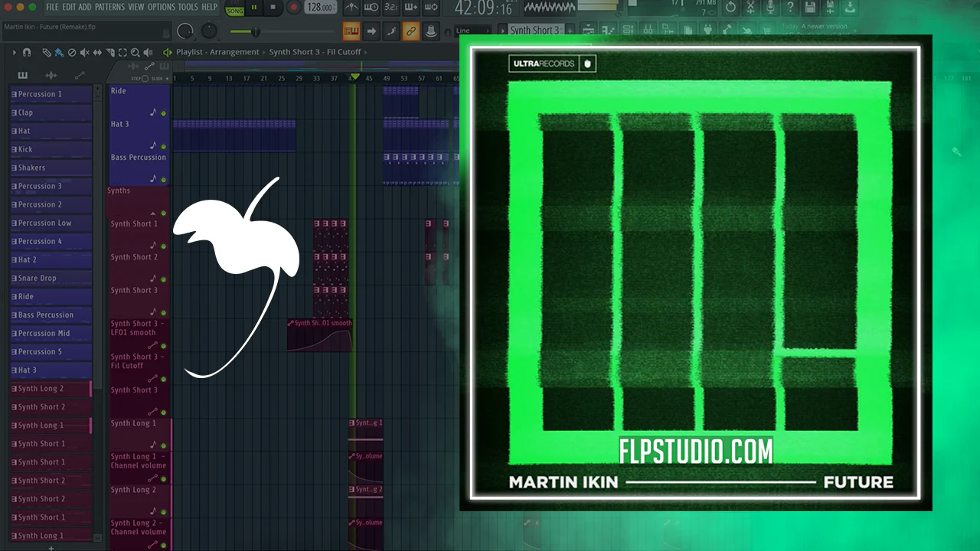This screenshot has height=551, width=980.
Task: Mute the Hat 3 track
Action: coord(163,146)
